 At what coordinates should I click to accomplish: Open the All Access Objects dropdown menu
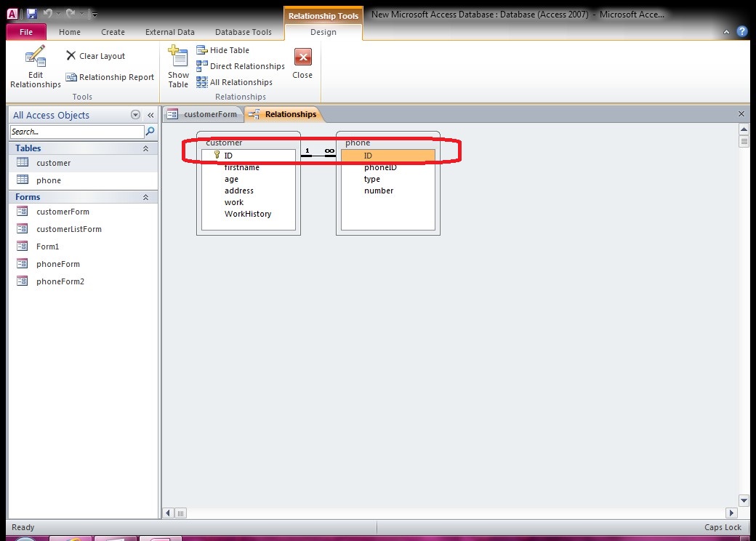tap(135, 115)
